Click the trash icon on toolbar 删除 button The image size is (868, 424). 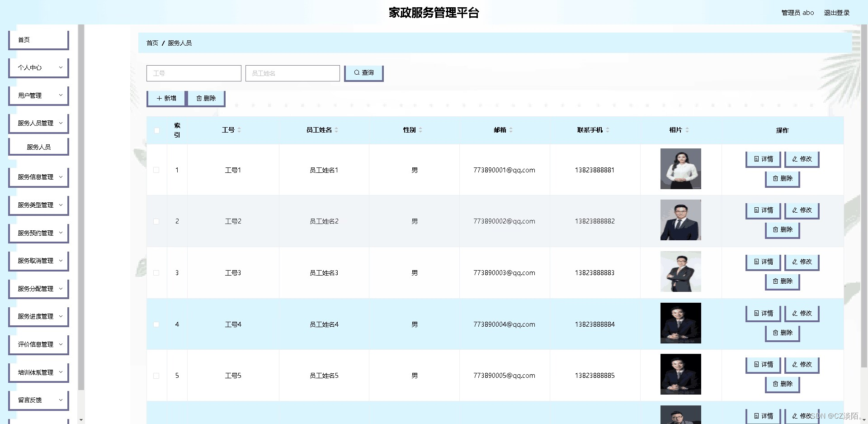tap(199, 98)
